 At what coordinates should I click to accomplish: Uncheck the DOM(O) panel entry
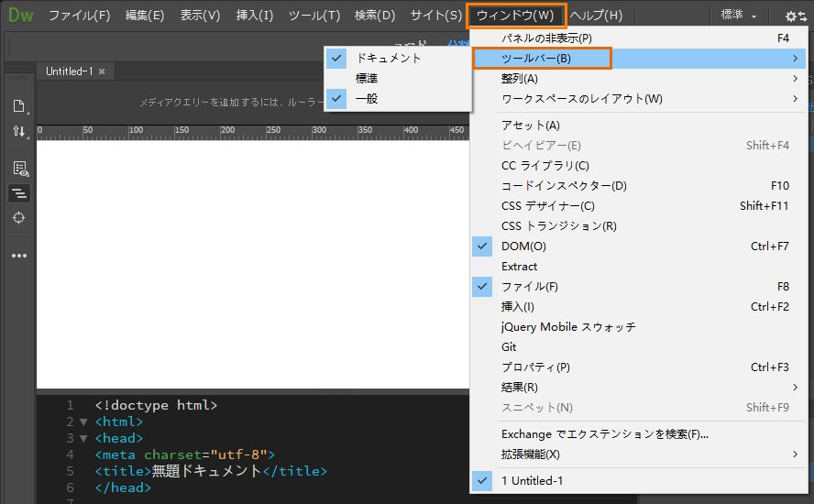click(639, 246)
